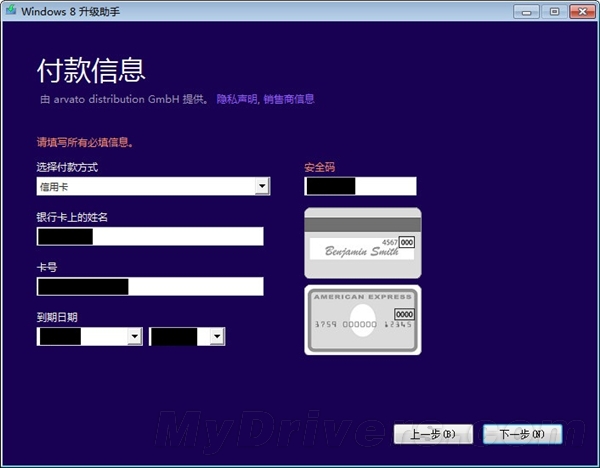Expand the expiration year dropdown
This screenshot has width=600, height=468.
coord(216,338)
